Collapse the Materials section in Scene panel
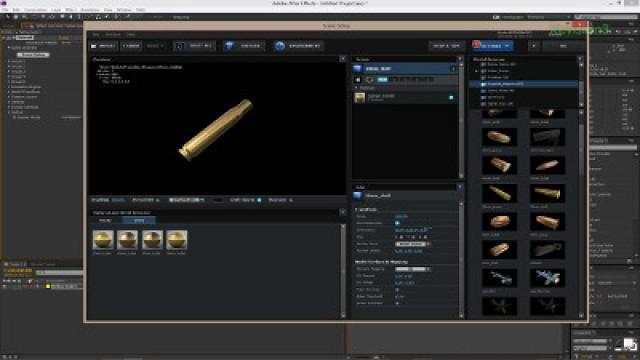640x360 pixels. pos(356,88)
